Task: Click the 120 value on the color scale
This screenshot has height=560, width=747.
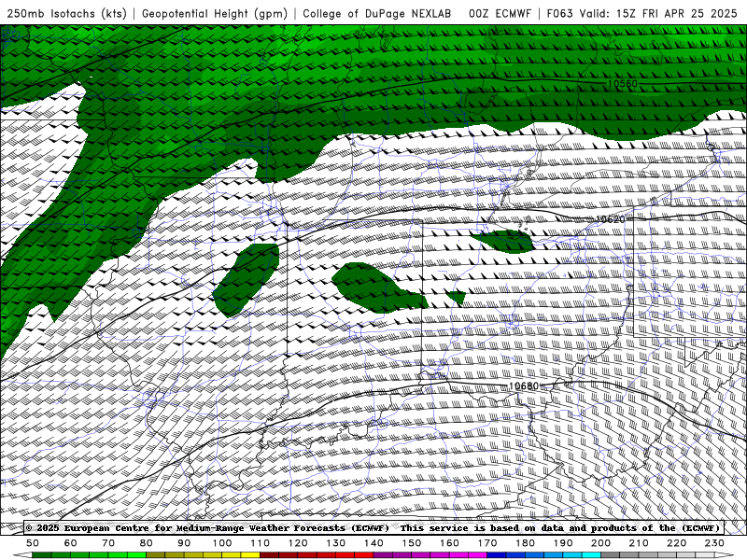Action: tap(298, 543)
